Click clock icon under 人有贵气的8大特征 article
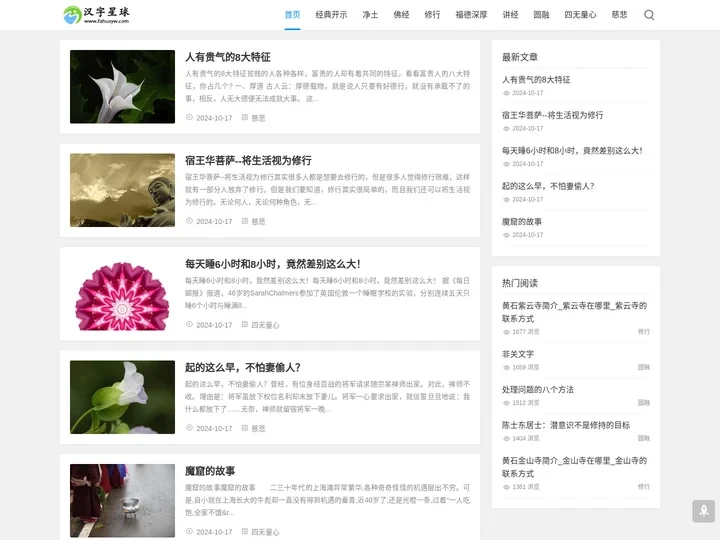 (189, 118)
